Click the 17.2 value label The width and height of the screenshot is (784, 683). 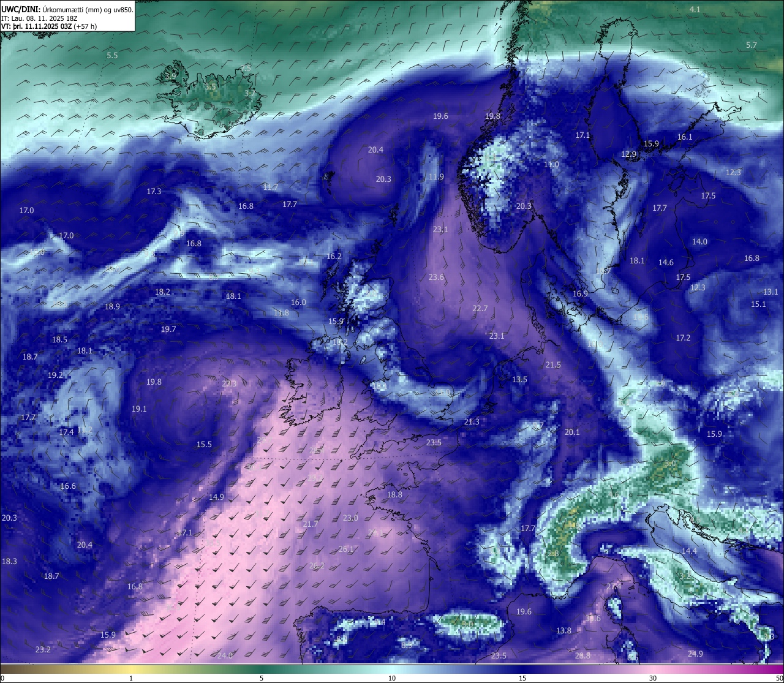(x=683, y=338)
